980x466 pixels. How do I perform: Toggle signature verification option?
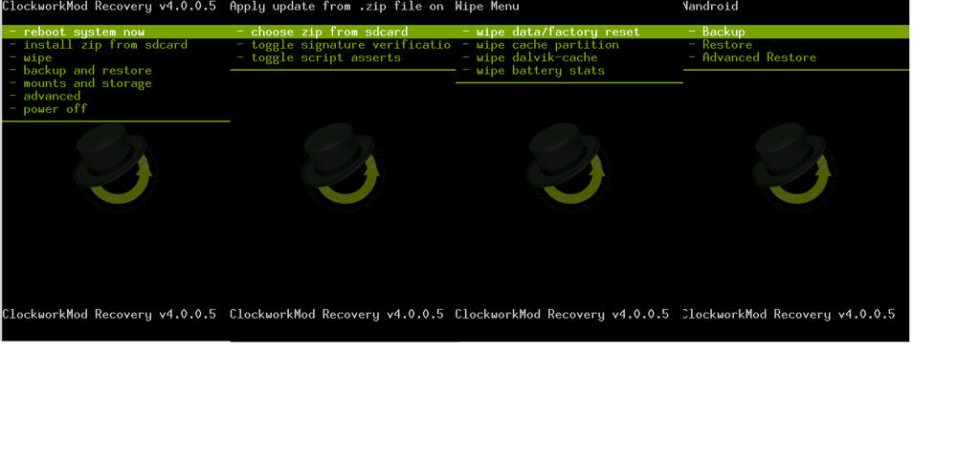[x=350, y=45]
